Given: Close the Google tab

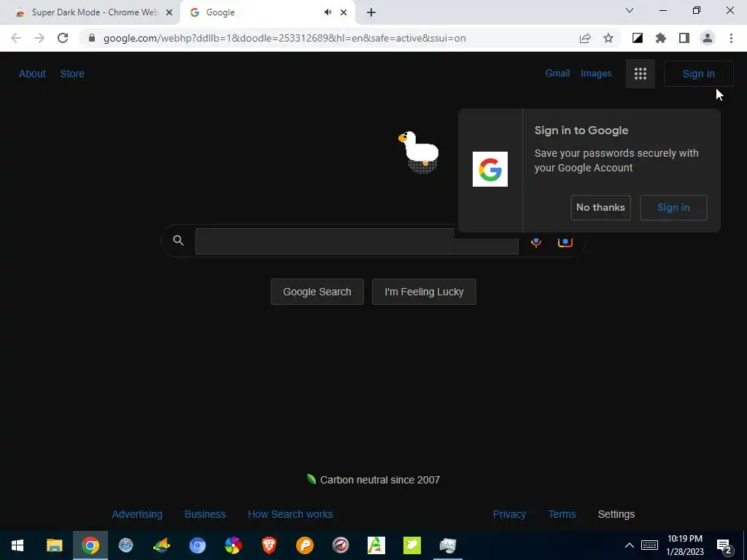Looking at the screenshot, I should point(344,12).
